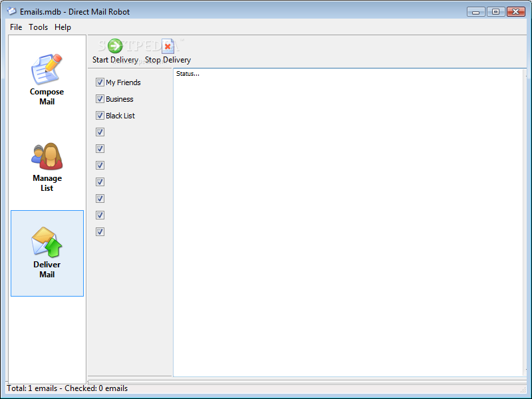
Task: Open the Manage List people icon
Action: point(47,156)
